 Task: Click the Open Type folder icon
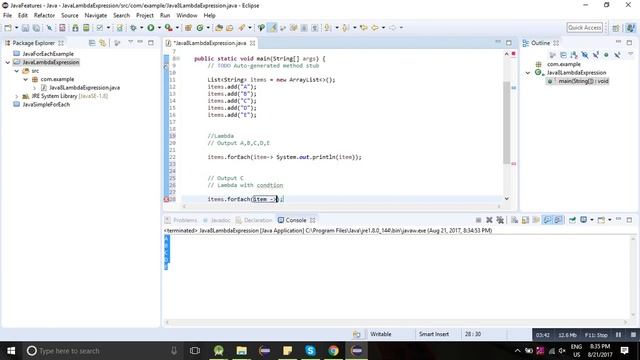point(219,28)
